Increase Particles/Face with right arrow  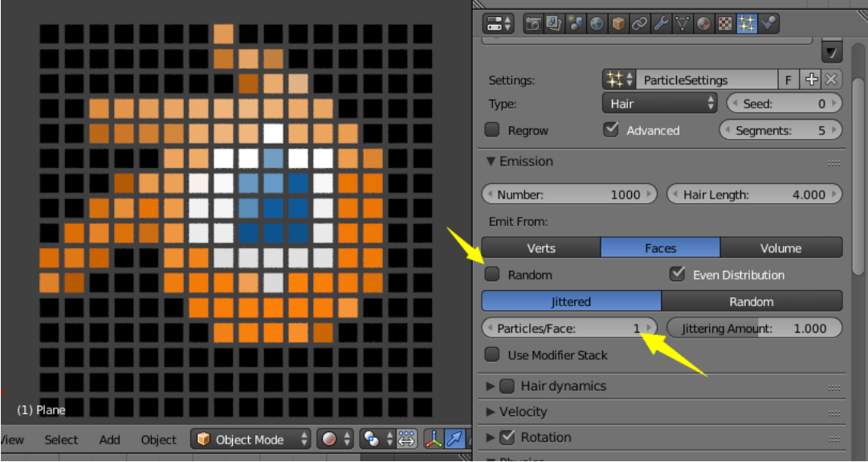click(x=650, y=329)
